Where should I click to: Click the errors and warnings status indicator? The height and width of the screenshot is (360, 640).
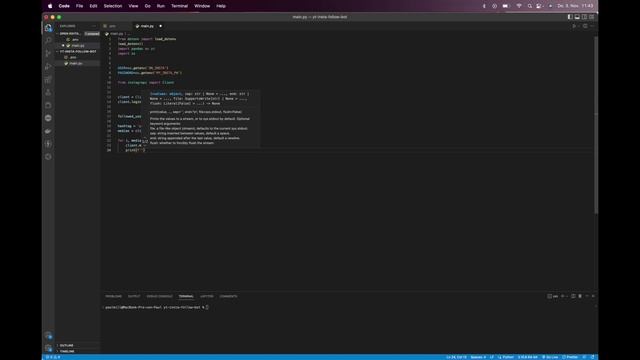[x=53, y=357]
